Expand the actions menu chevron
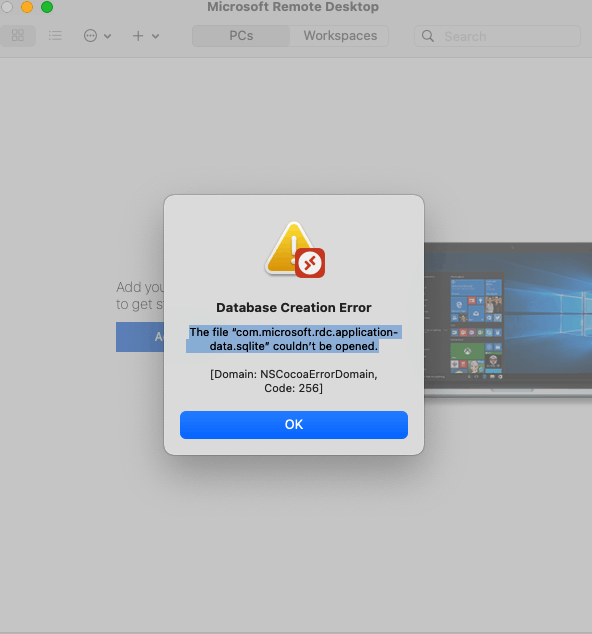592x634 pixels. tap(108, 36)
